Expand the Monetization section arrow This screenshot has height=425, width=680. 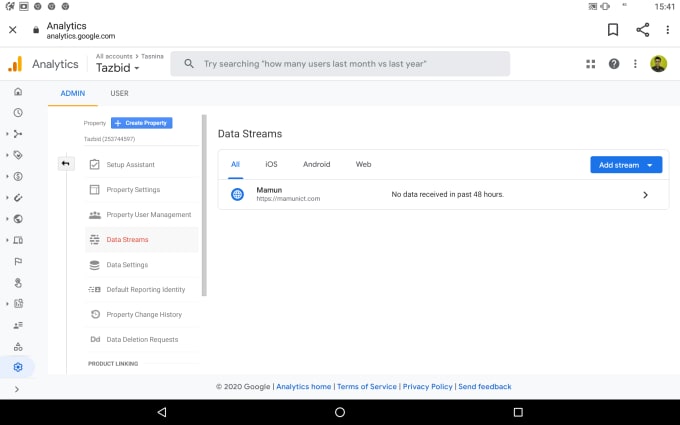pos(7,177)
